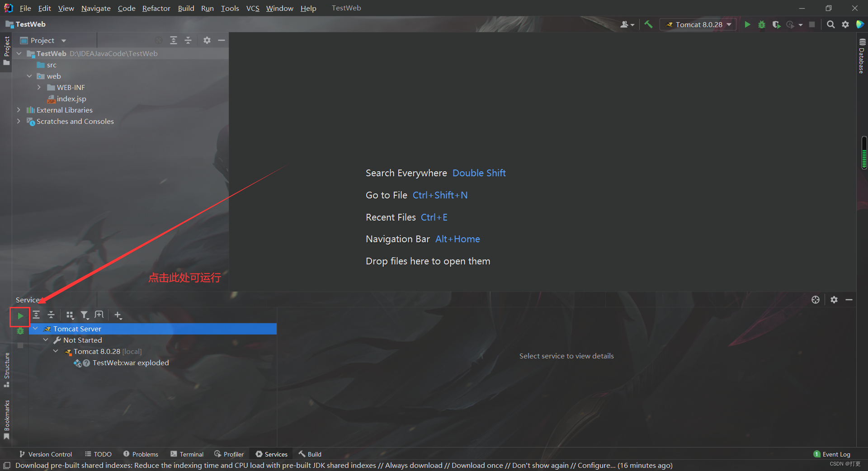
Task: Switch to the Problems tab
Action: [141, 454]
